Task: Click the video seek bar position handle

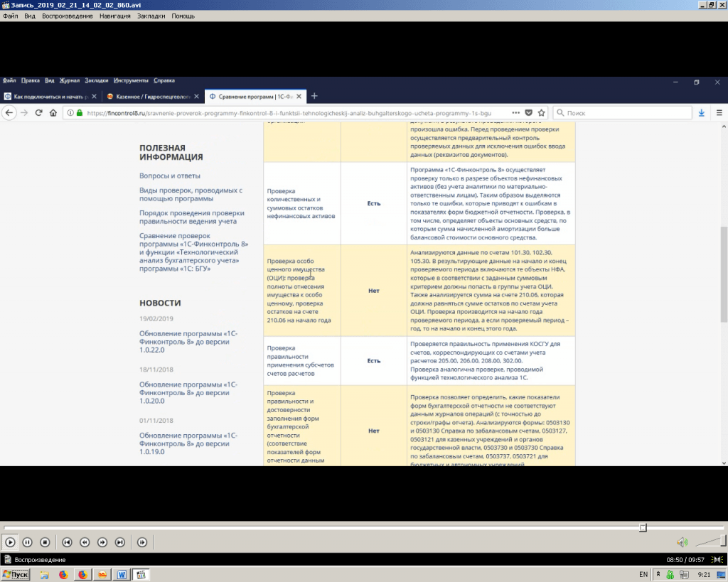Action: [643, 527]
